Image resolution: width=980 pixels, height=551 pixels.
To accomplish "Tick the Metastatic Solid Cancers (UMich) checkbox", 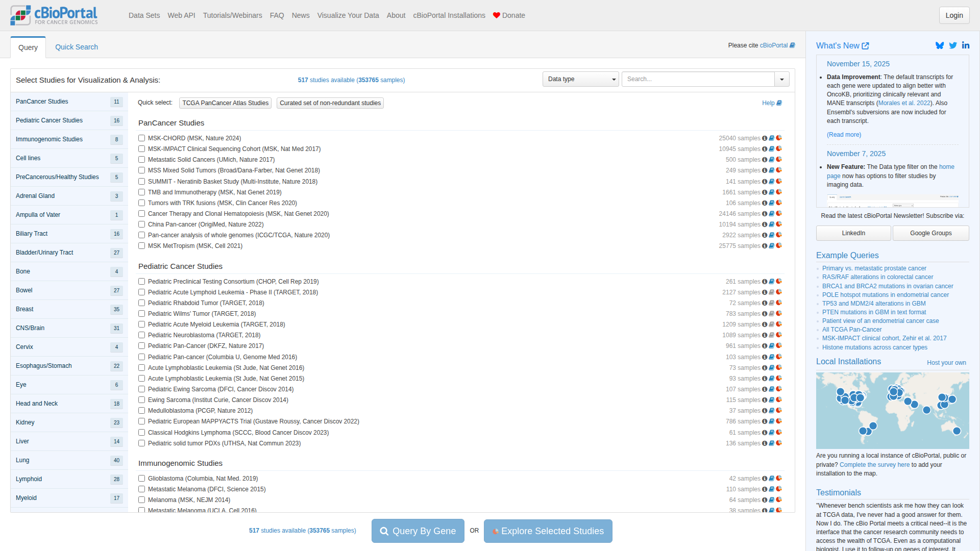I will pyautogui.click(x=142, y=160).
